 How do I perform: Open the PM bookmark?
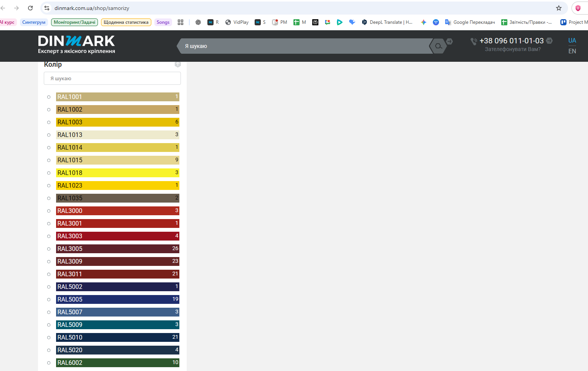pos(280,22)
